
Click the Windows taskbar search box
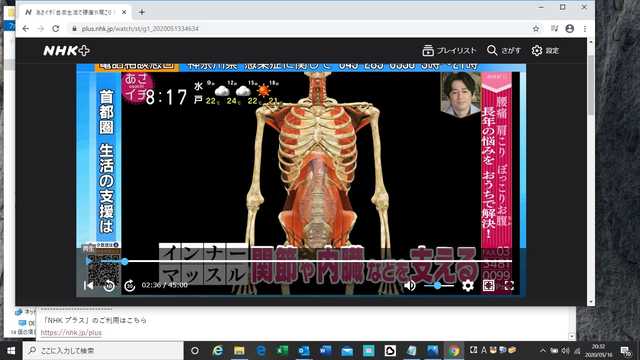click(103, 351)
